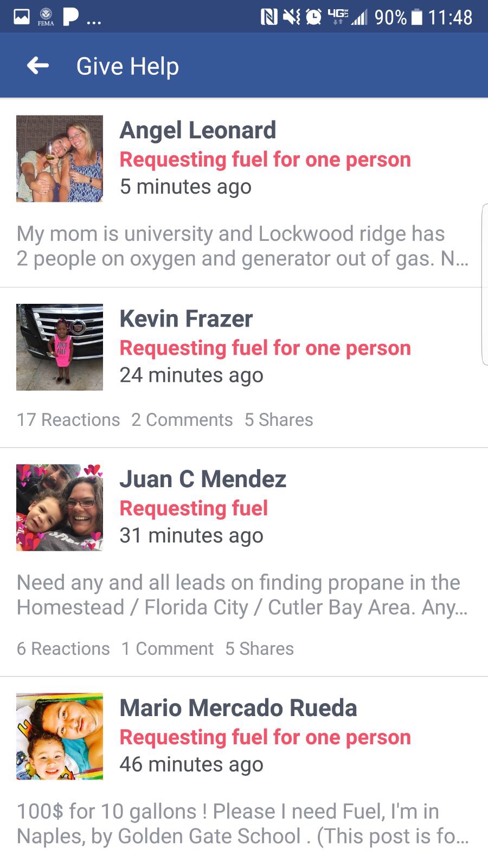
Task: View 5 Shares on Juan's post
Action: coord(259,649)
